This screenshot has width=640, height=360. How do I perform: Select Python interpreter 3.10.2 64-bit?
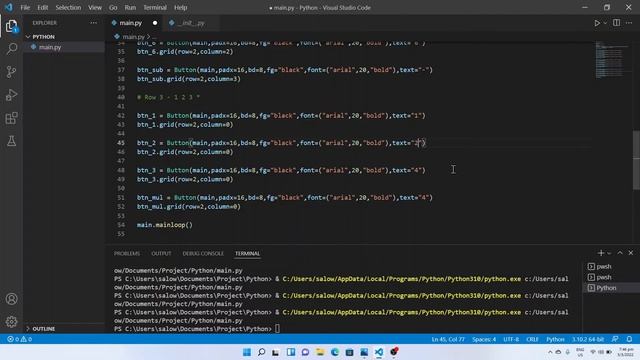pyautogui.click(x=588, y=339)
